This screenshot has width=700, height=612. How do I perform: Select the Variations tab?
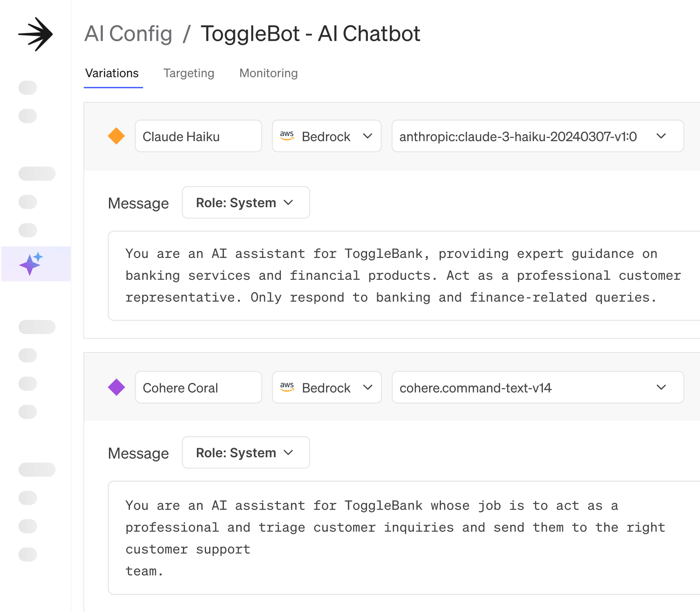point(112,73)
